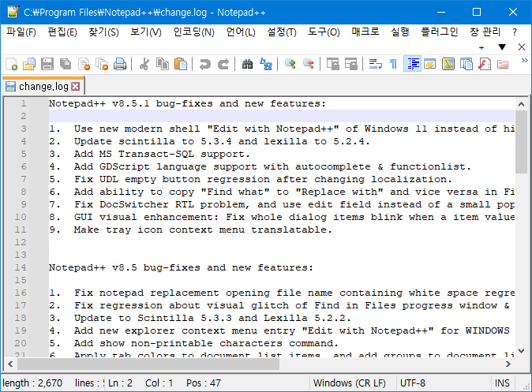Click the Close All documents icon
This screenshot has height=392, width=532.
point(102,64)
